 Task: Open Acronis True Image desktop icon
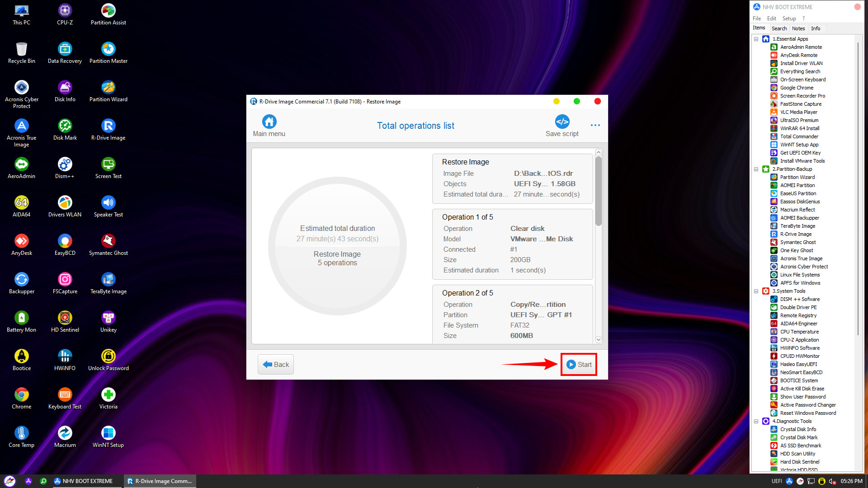[21, 133]
